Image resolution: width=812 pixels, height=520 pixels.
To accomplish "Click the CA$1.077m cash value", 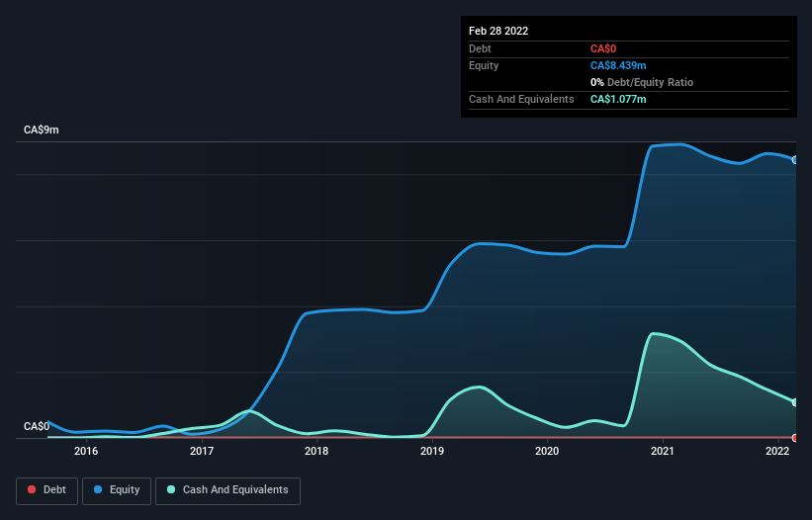I will (618, 99).
